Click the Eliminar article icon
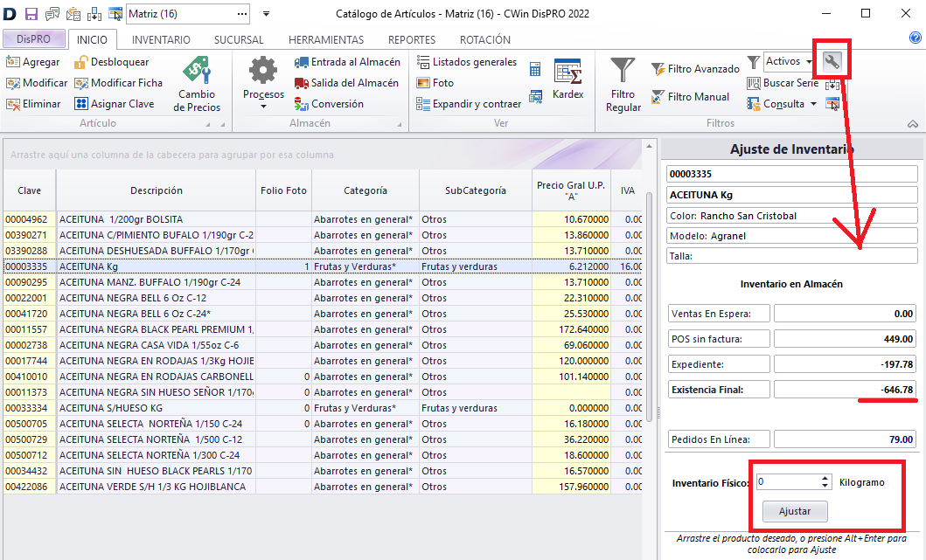 (x=13, y=104)
